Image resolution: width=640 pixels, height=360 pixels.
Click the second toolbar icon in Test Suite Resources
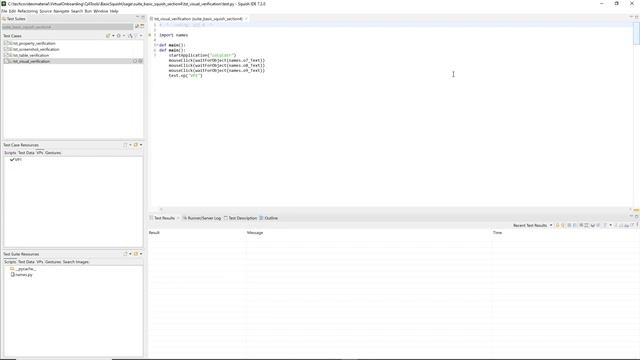(x=136, y=254)
